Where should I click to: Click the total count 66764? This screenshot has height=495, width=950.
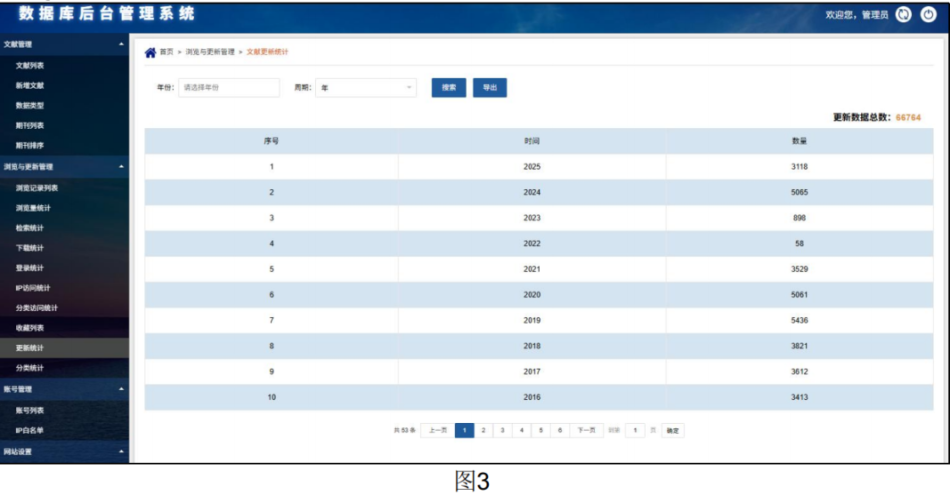(908, 118)
